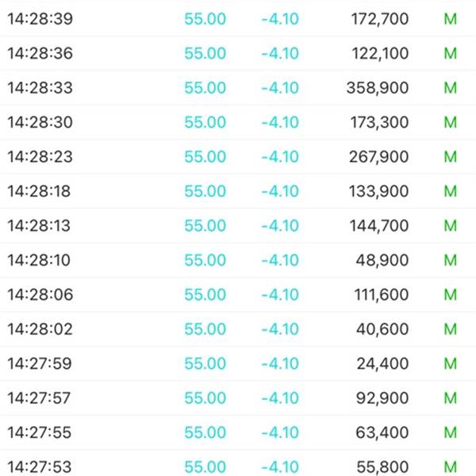The width and height of the screenshot is (476, 476).
Task: Click the M marker on the 14:28:23 row
Action: coord(450,156)
